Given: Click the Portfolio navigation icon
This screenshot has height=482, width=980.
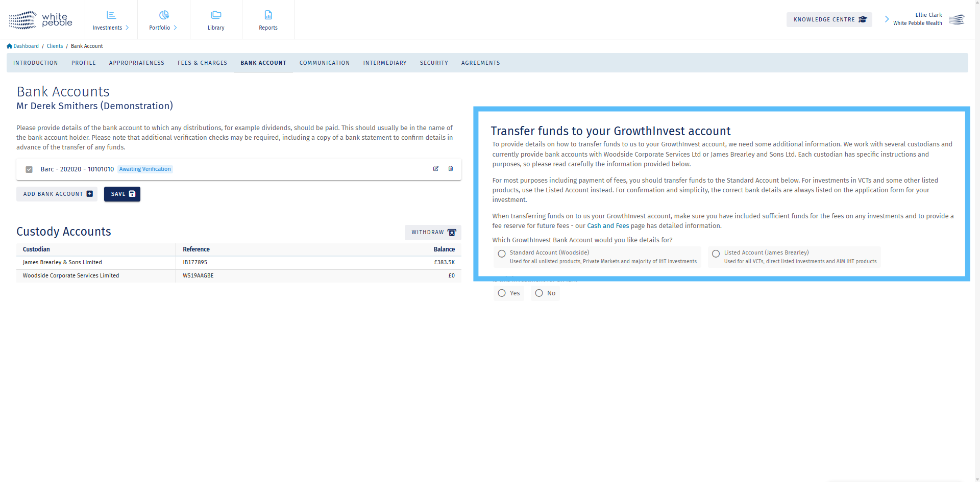Looking at the screenshot, I should pos(163,14).
